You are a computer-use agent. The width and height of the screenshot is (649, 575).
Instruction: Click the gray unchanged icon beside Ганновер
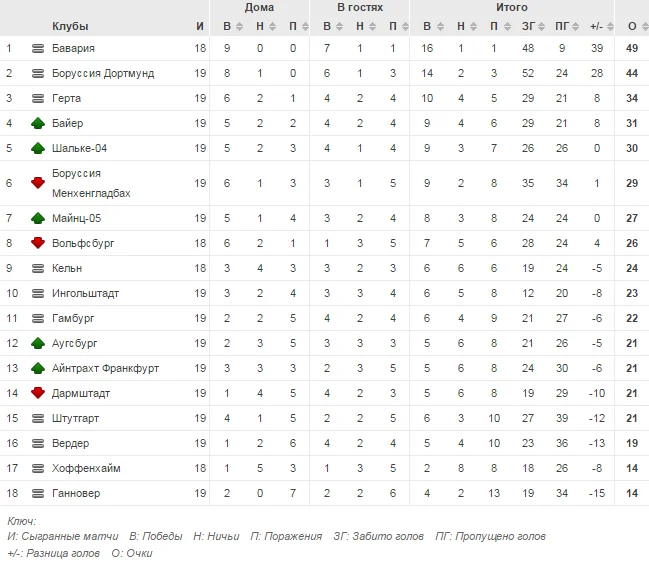click(x=38, y=493)
